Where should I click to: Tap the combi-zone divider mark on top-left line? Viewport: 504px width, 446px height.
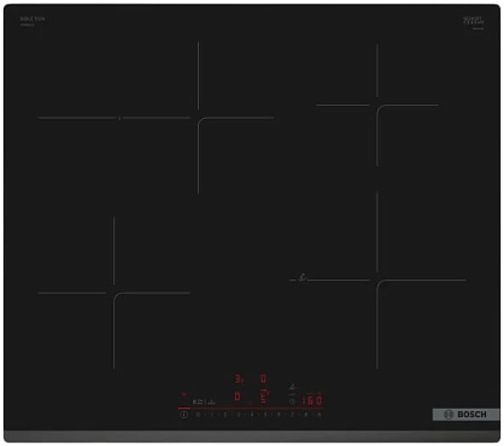point(120,118)
